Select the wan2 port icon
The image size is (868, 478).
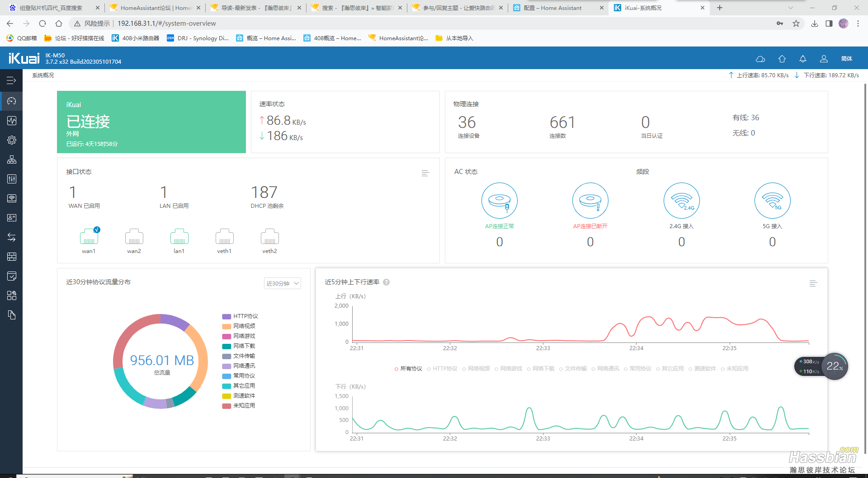click(134, 236)
